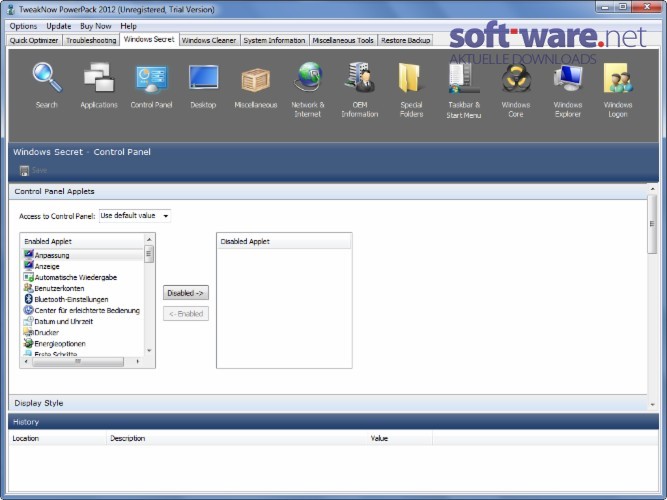Screen dimensions: 667x500
Task: Open the Update menu
Action: [x=59, y=26]
